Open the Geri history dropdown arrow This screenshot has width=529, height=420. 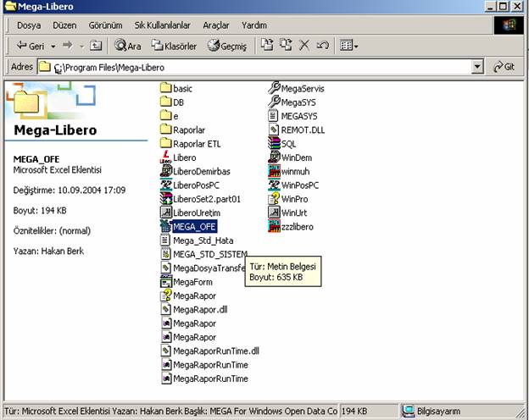[53, 46]
